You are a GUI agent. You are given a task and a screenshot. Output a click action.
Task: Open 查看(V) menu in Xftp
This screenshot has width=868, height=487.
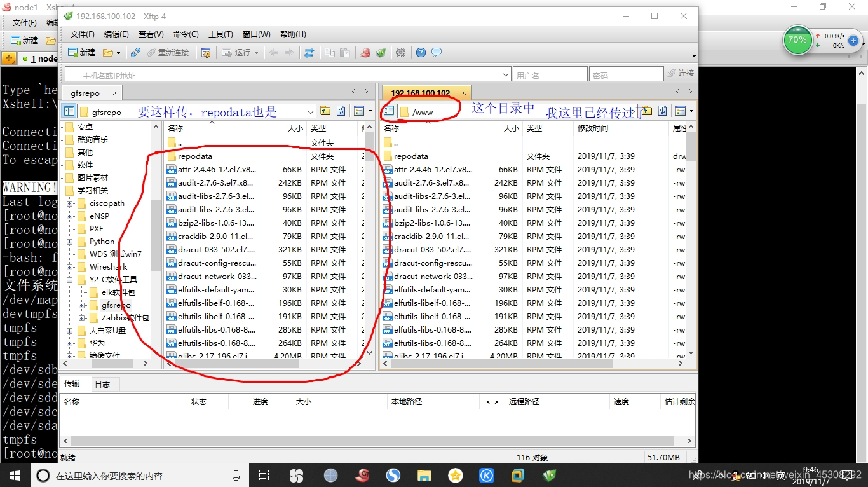coord(151,34)
